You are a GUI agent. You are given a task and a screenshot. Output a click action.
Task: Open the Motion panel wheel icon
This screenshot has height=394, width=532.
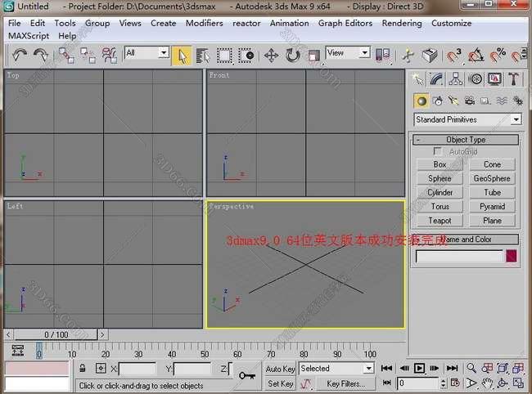[x=475, y=79]
